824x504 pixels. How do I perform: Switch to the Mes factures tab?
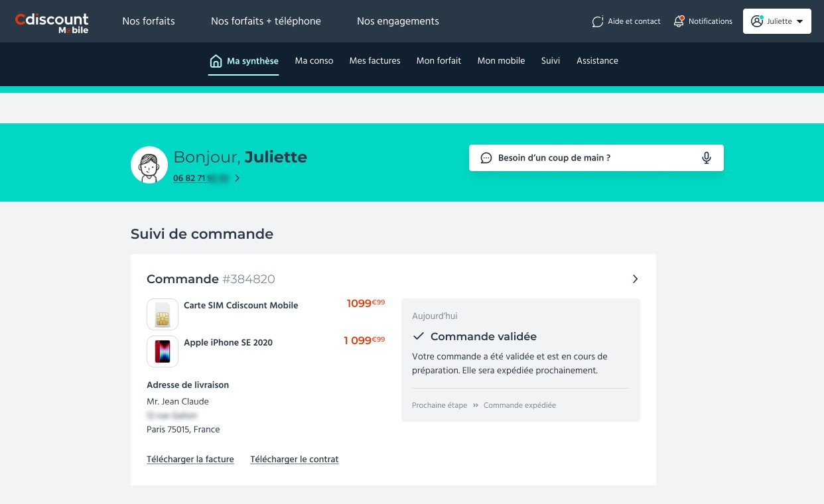click(x=374, y=61)
